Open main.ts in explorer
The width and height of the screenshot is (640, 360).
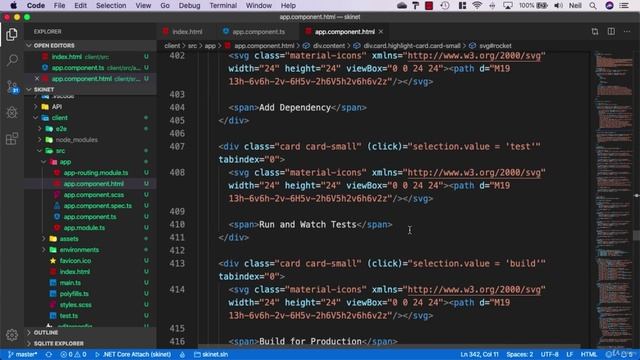pos(70,282)
